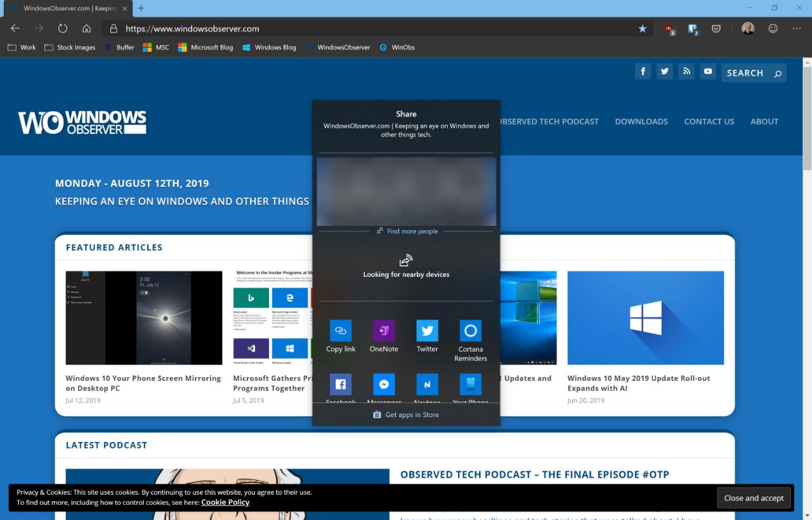Click the Insider Programs article thumbnail

click(273, 318)
